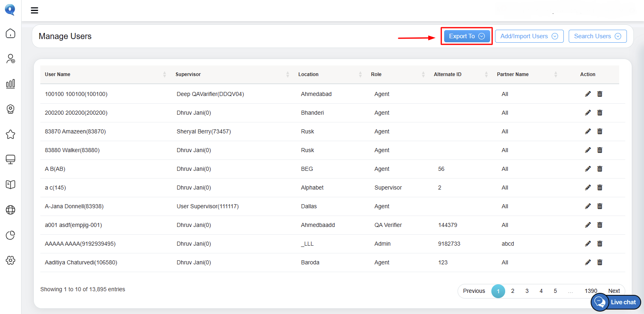Viewport: 644px width, 314px height.
Task: Delete user A B(AB)
Action: (x=600, y=169)
